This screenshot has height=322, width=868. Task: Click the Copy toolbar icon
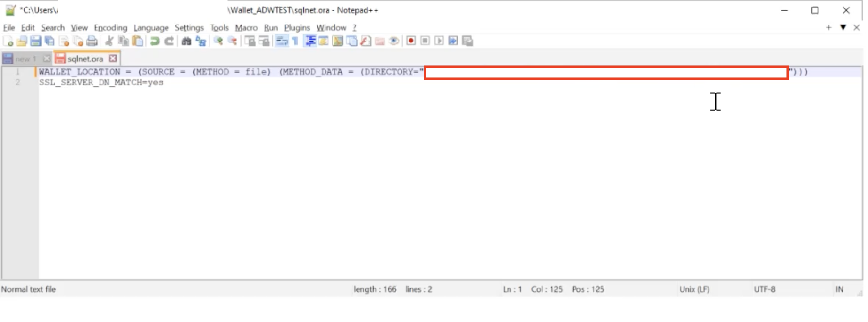[x=124, y=41]
